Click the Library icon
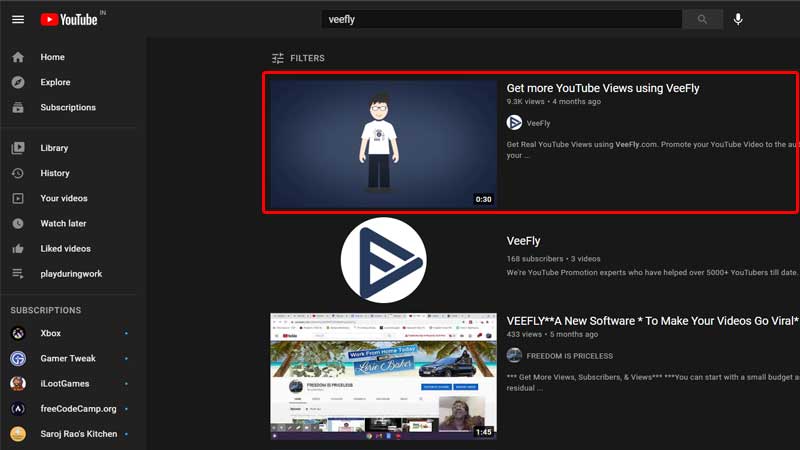Image resolution: width=800 pixels, height=450 pixels. pyautogui.click(x=18, y=148)
